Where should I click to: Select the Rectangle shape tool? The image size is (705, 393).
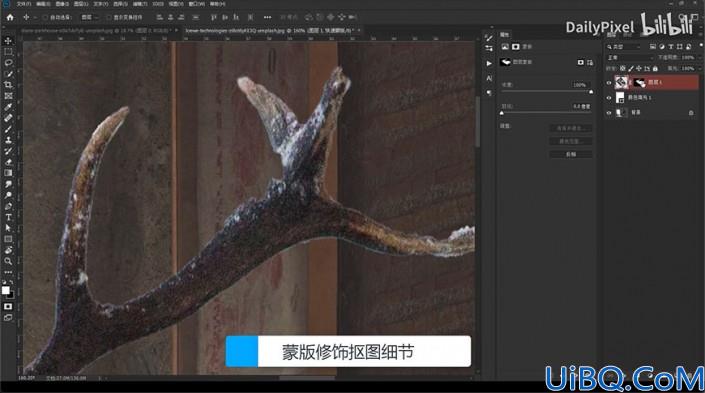(8, 239)
